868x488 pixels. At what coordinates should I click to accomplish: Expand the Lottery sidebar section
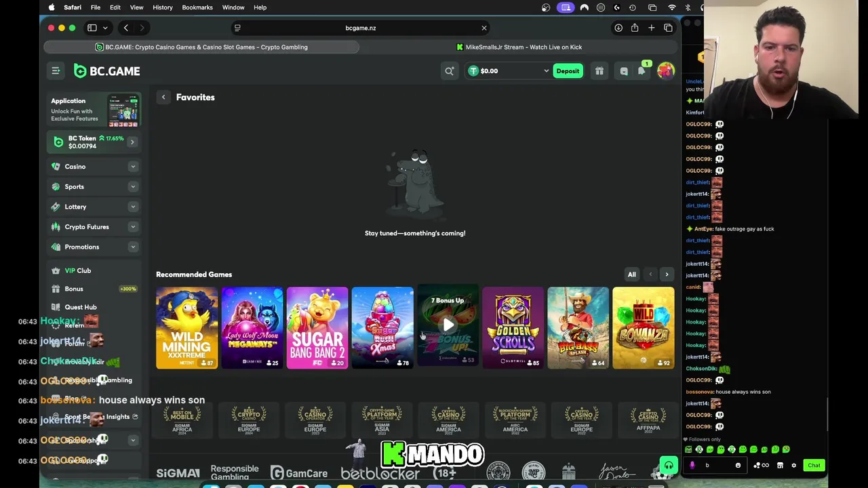click(x=133, y=207)
